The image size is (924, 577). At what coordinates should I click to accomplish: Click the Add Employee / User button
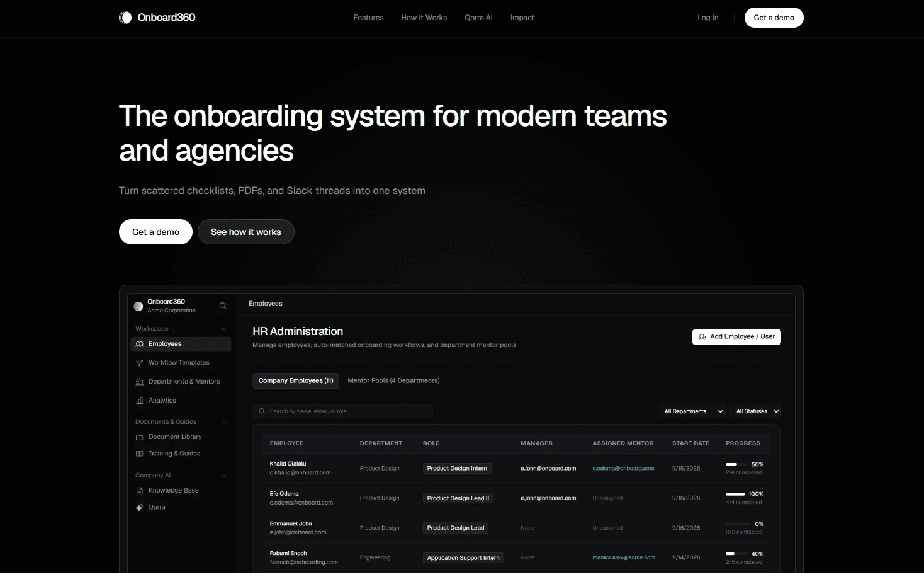[736, 337]
